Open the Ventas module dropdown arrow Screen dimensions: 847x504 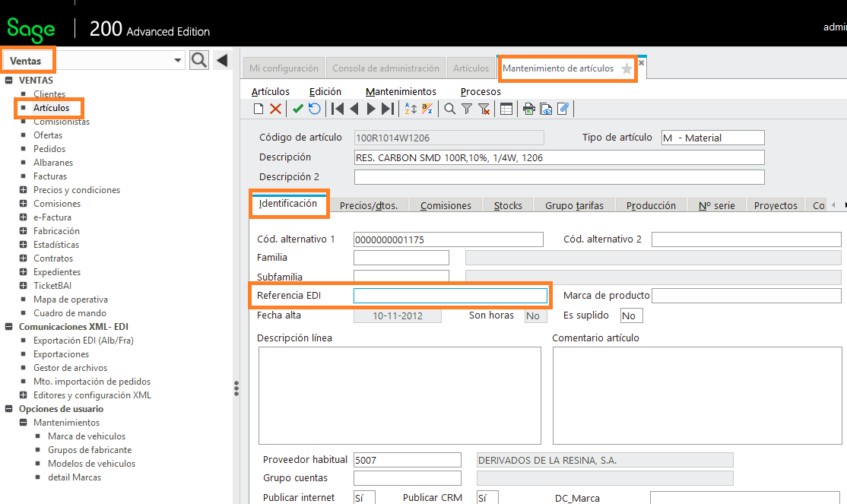(x=177, y=61)
